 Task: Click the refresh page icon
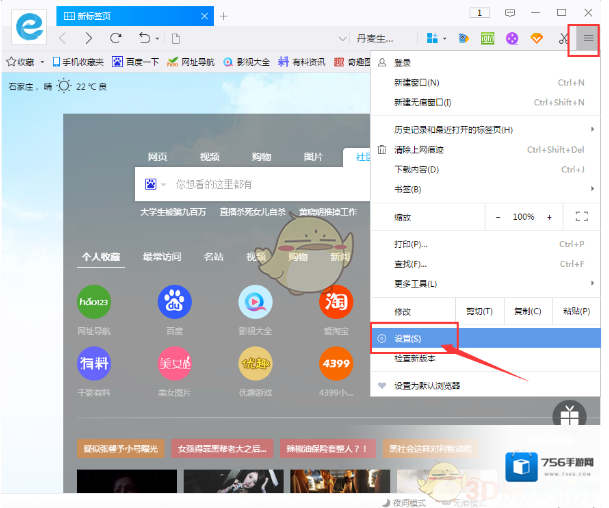115,38
